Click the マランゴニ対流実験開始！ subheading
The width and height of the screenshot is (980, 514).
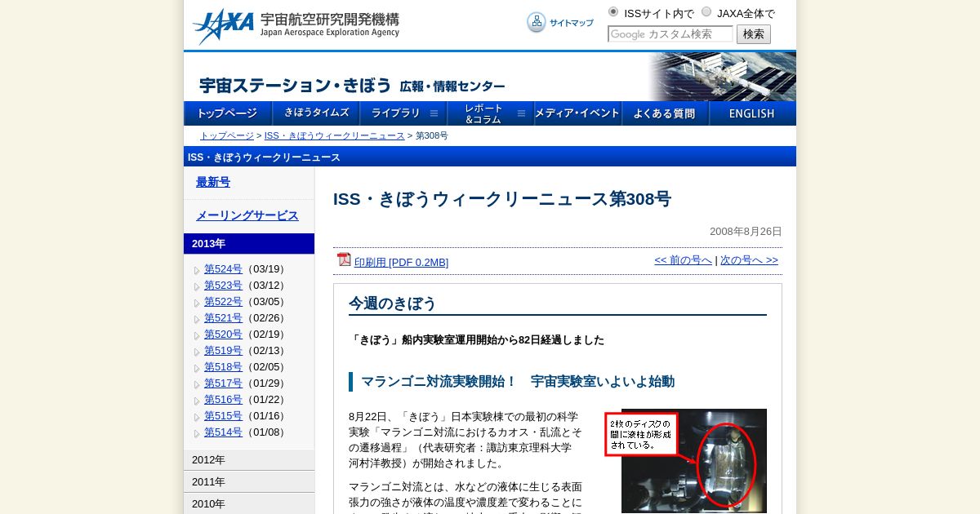pyautogui.click(x=518, y=382)
